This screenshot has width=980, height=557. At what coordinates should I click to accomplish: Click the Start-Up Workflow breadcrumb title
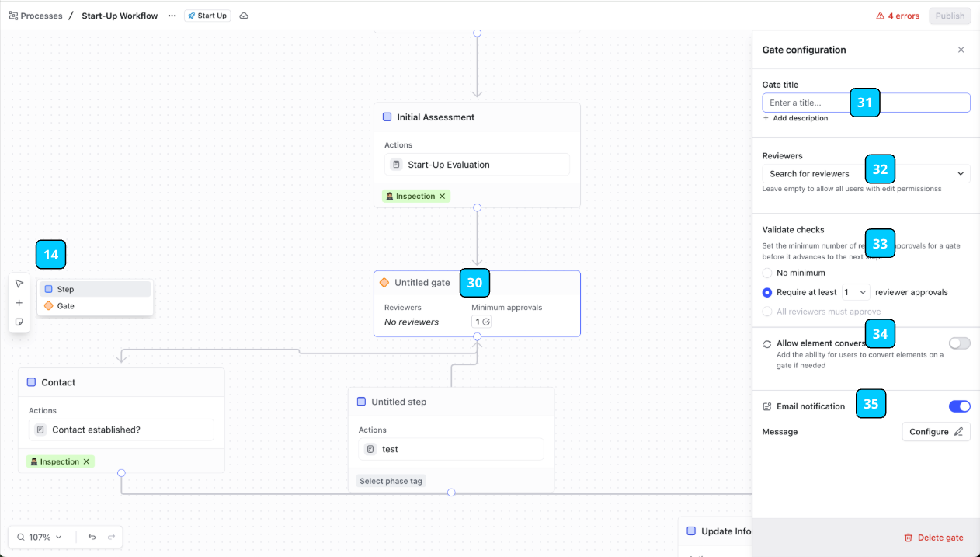tap(120, 16)
